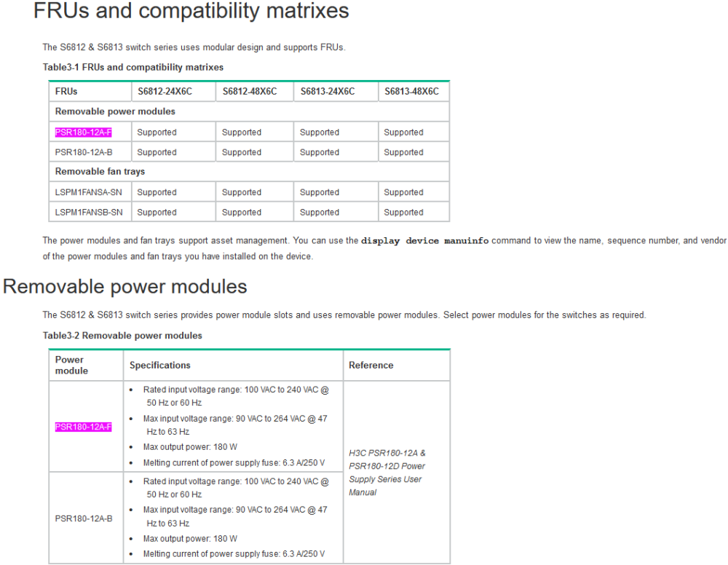Image resolution: width=728 pixels, height=565 pixels.
Task: Click the Table3-2 caption text
Action: pyautogui.click(x=122, y=336)
